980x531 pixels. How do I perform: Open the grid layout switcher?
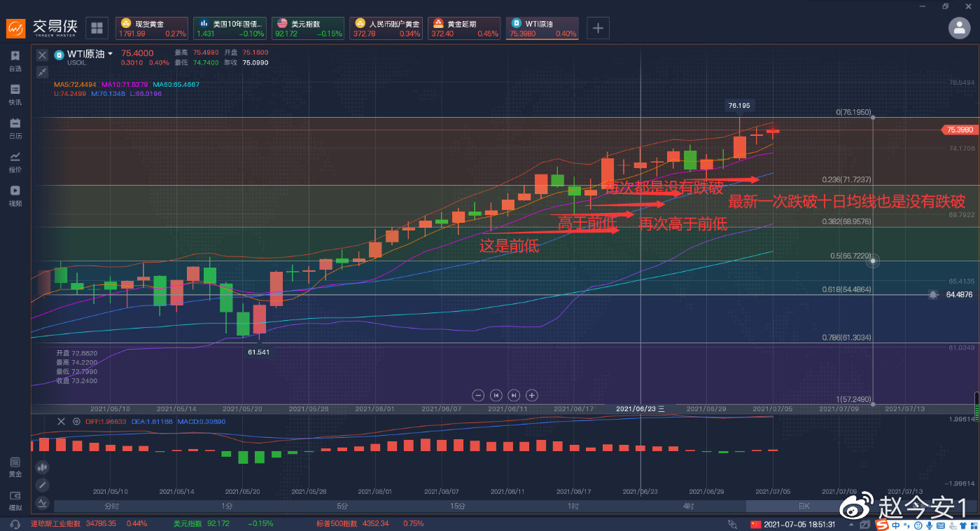(97, 28)
